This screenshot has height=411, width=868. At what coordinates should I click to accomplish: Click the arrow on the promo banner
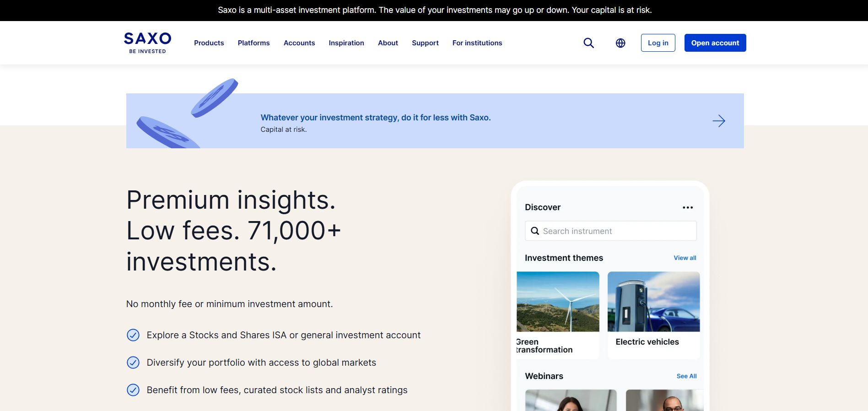pos(719,121)
